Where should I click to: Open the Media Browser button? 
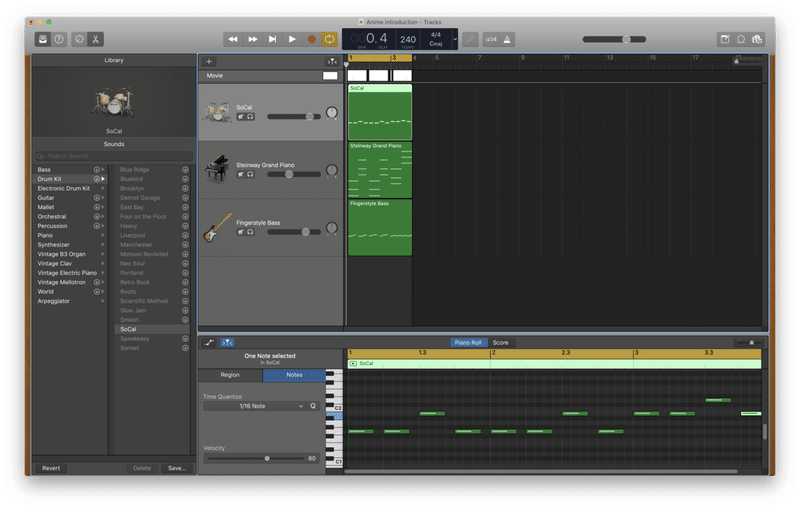click(x=757, y=39)
